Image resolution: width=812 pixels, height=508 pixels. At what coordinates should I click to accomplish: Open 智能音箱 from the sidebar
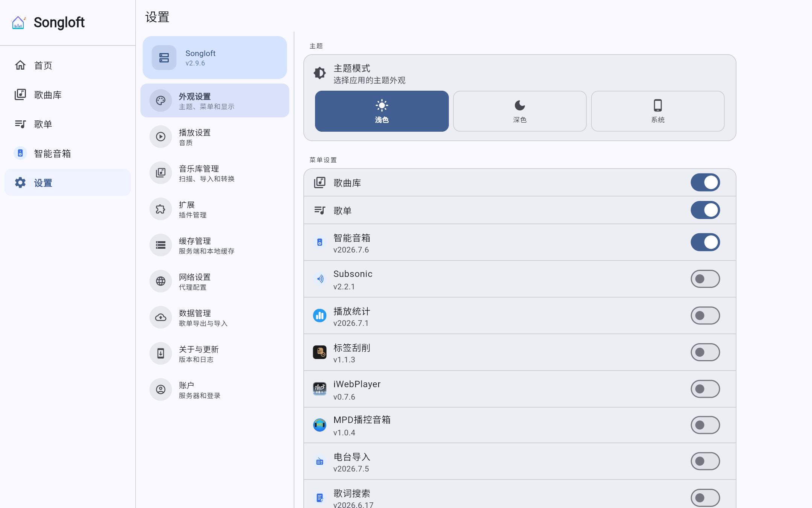click(68, 153)
